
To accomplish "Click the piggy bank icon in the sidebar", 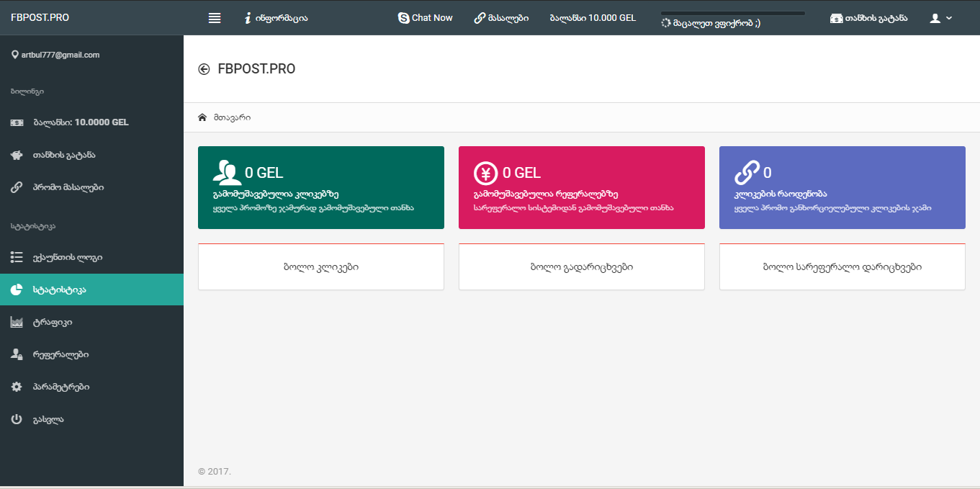I will (17, 155).
